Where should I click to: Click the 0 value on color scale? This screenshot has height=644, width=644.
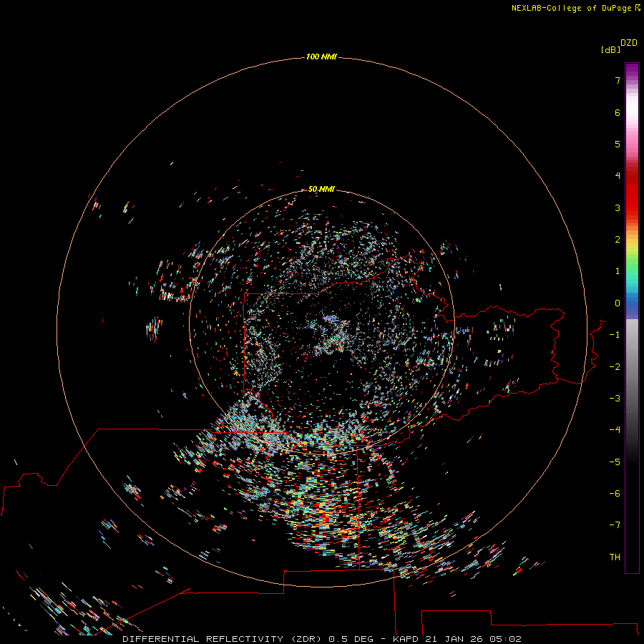coord(618,303)
